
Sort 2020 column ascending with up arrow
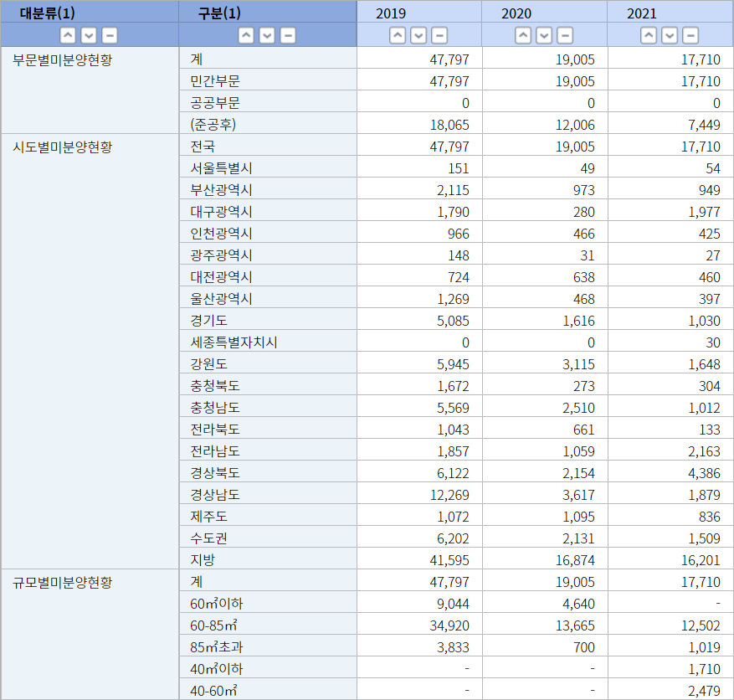pos(523,35)
